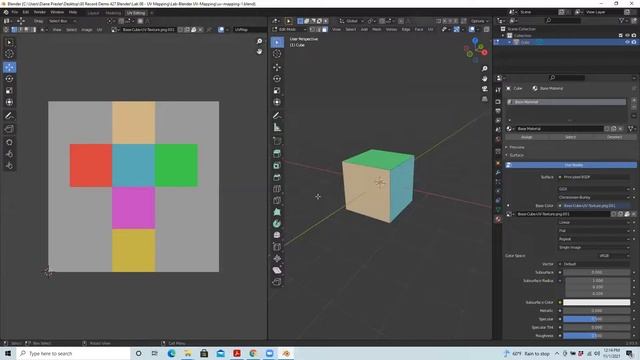Toggle overlays in 3D viewport header
This screenshot has width=640, height=360.
(472, 29)
